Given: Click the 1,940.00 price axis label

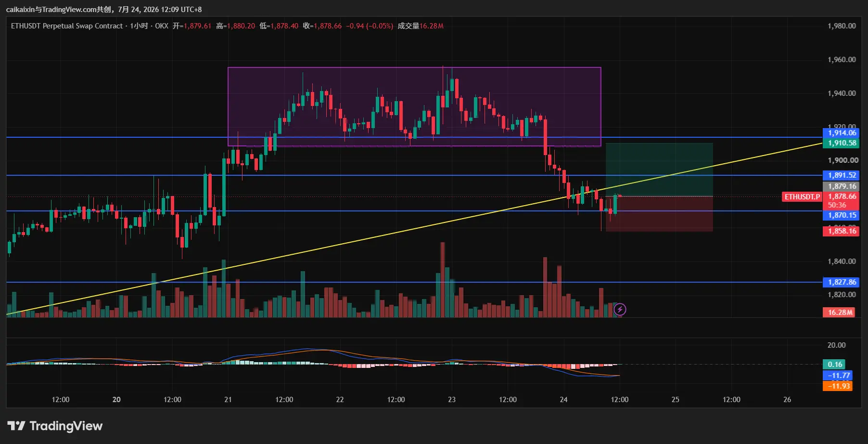Looking at the screenshot, I should [842, 93].
